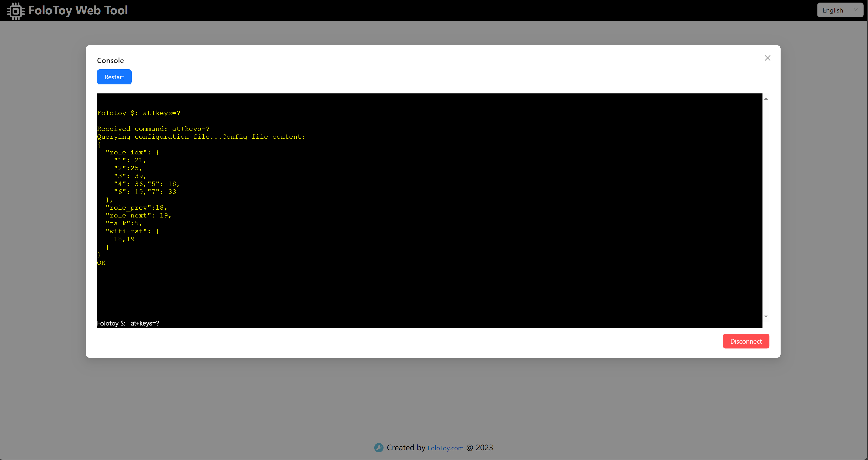868x460 pixels.
Task: Click the chevron arrow beside English
Action: [x=855, y=10]
